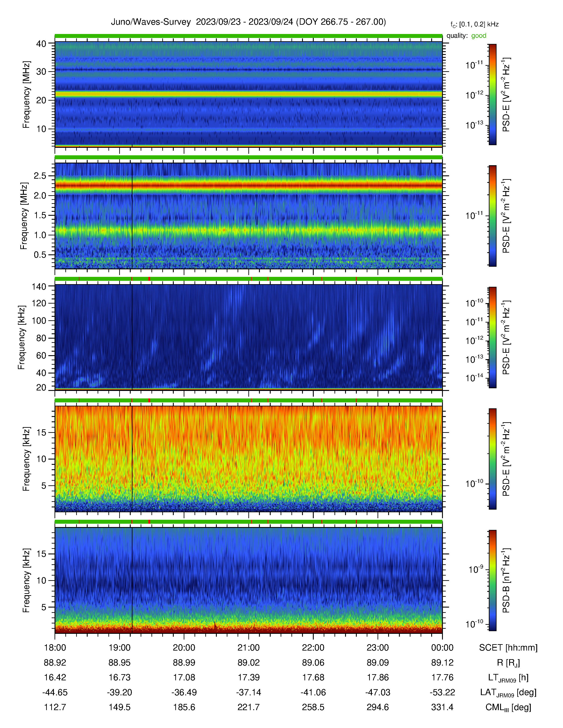Screen dimensions: 563x728
Task: Click the latitude value -47.03
Action: click(378, 692)
